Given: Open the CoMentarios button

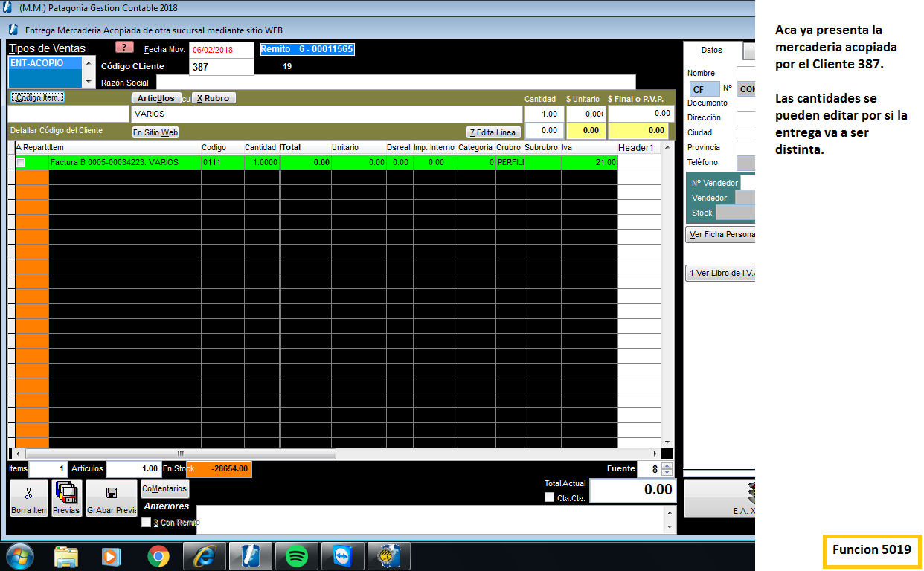Looking at the screenshot, I should point(165,488).
